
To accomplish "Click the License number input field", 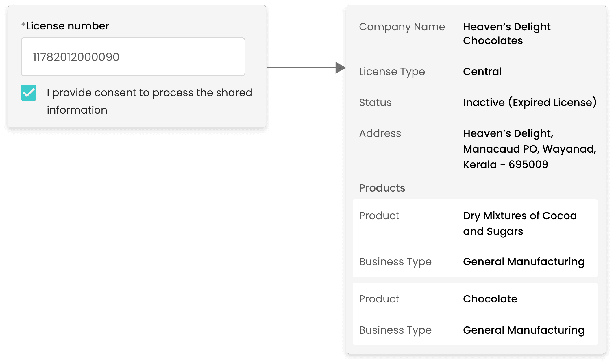I will pos(133,57).
